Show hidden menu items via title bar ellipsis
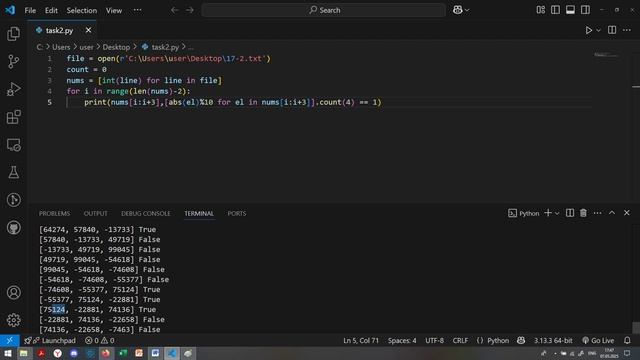 [138, 10]
